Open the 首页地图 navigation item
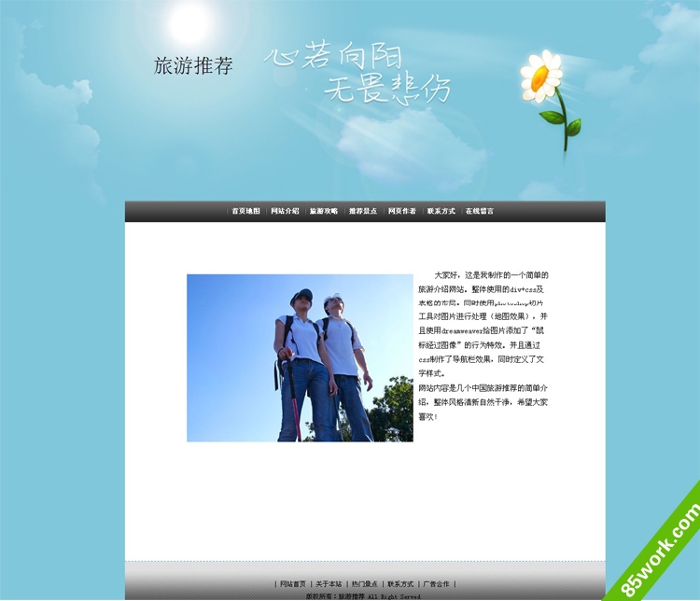This screenshot has width=700, height=601. [245, 211]
